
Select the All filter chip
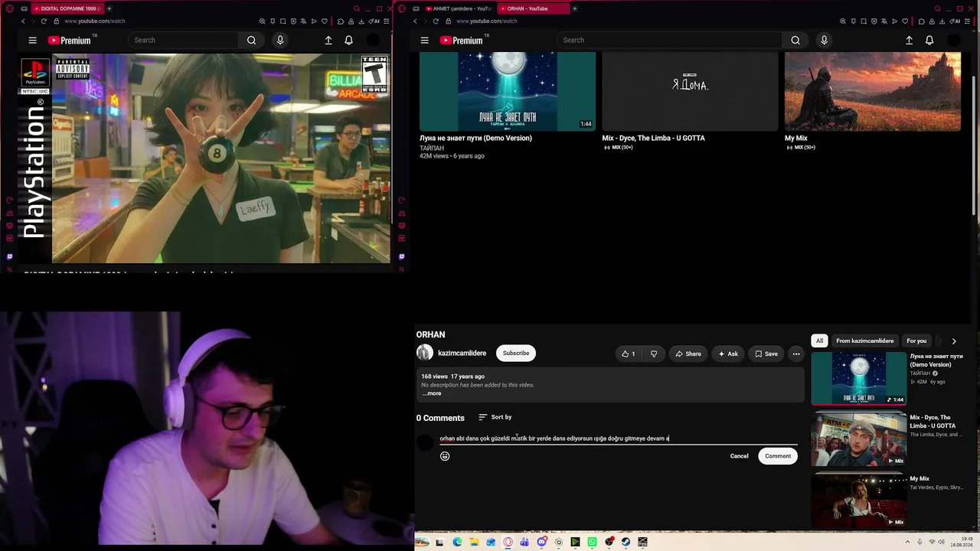(x=819, y=341)
